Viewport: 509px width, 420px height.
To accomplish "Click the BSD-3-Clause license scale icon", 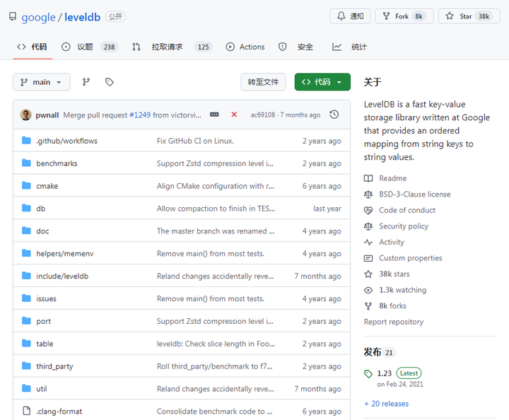I will tap(368, 194).
